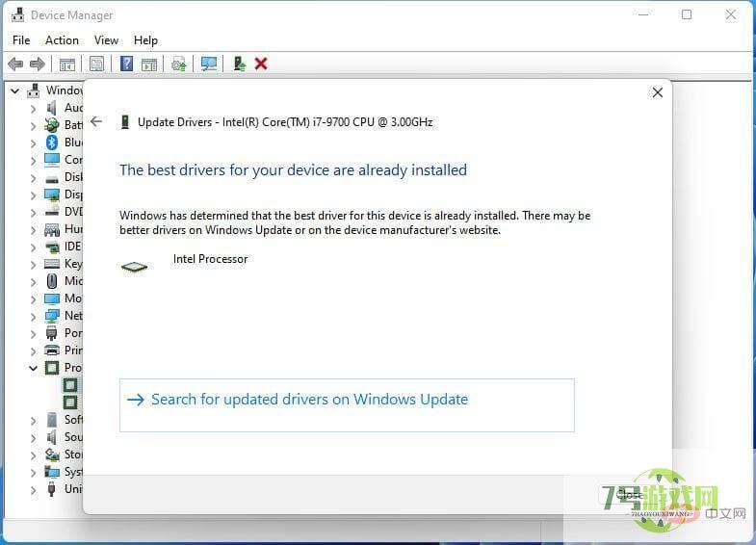Image resolution: width=756 pixels, height=545 pixels.
Task: Select the Monitors tree item
Action: (65, 298)
